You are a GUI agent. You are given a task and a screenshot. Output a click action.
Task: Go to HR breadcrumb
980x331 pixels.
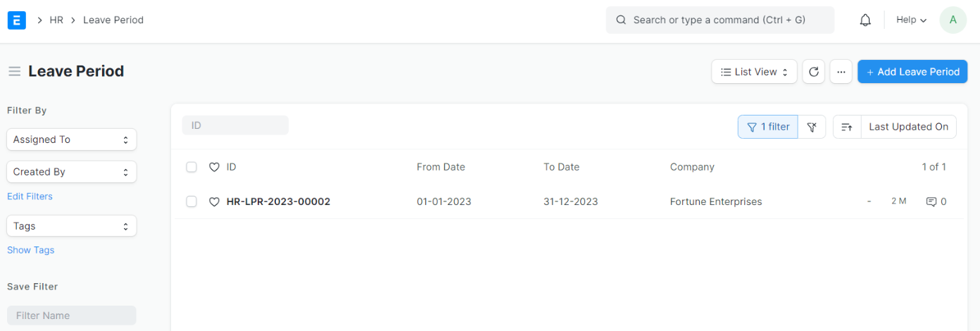tap(56, 20)
